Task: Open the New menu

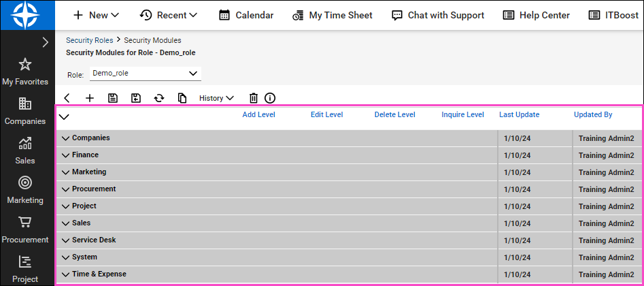Action: (96, 15)
